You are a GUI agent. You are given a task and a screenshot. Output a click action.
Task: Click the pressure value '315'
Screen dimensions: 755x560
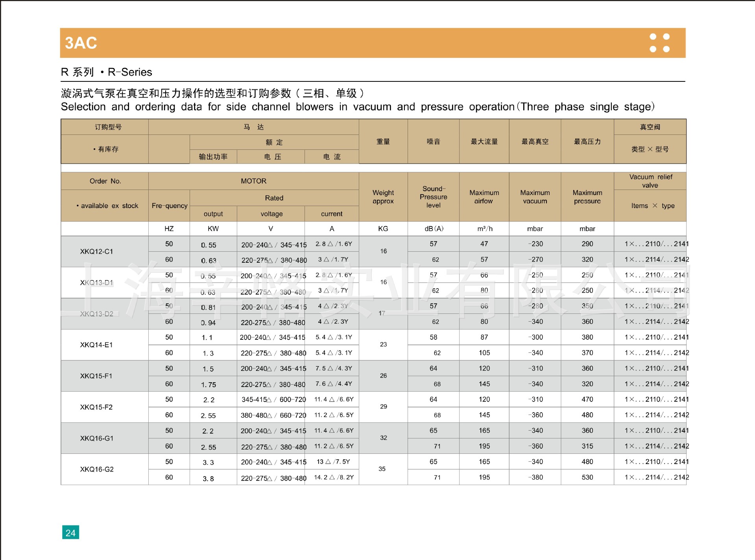tap(587, 446)
